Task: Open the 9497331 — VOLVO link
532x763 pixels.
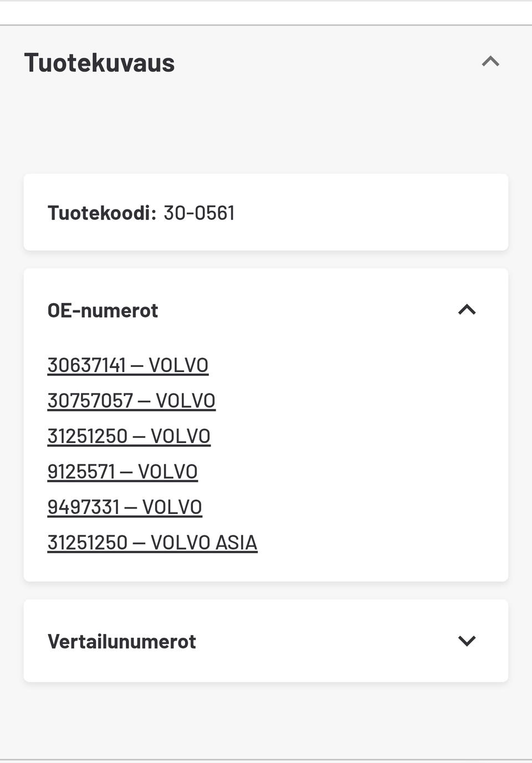Action: coord(125,507)
